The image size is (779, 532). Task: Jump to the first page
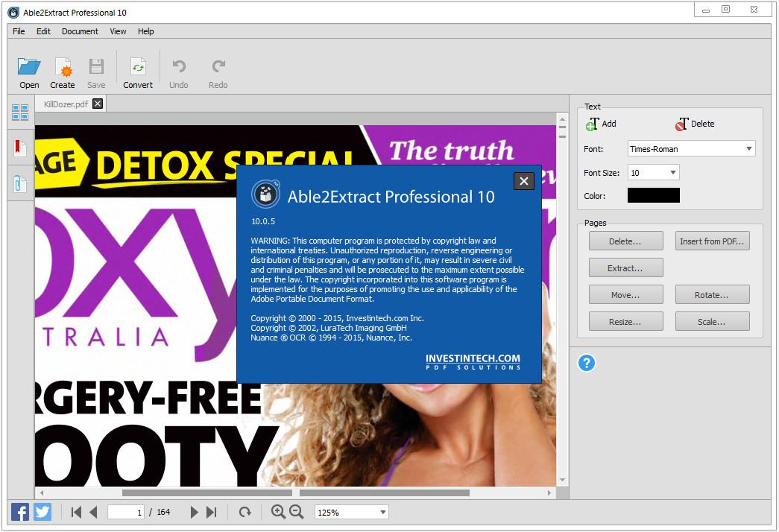pos(76,512)
